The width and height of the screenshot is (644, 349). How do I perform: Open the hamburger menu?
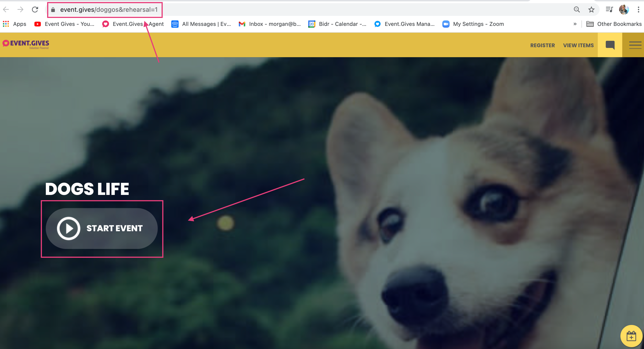click(x=635, y=45)
